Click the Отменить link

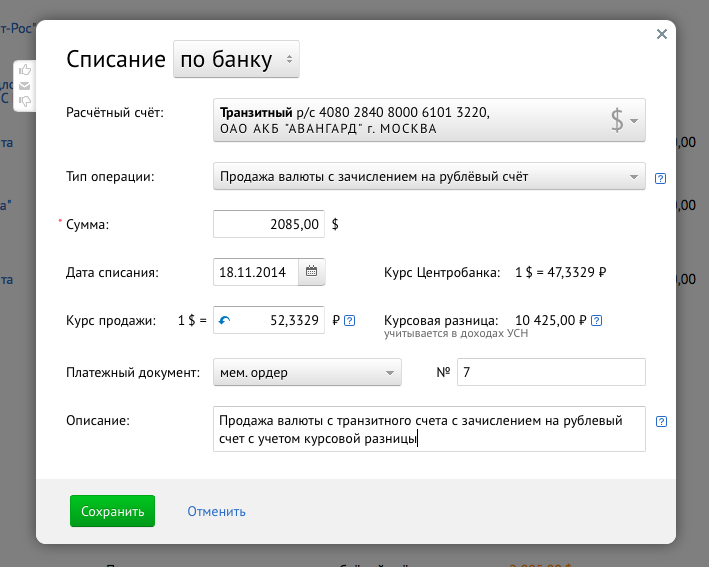tap(216, 511)
